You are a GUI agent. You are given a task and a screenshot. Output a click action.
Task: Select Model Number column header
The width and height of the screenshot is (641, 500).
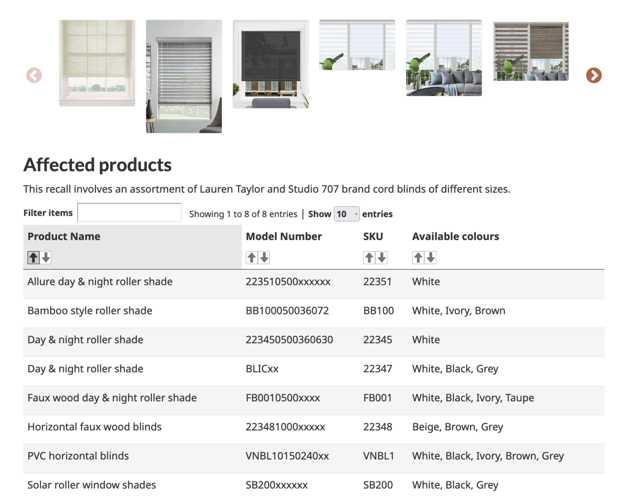(284, 236)
